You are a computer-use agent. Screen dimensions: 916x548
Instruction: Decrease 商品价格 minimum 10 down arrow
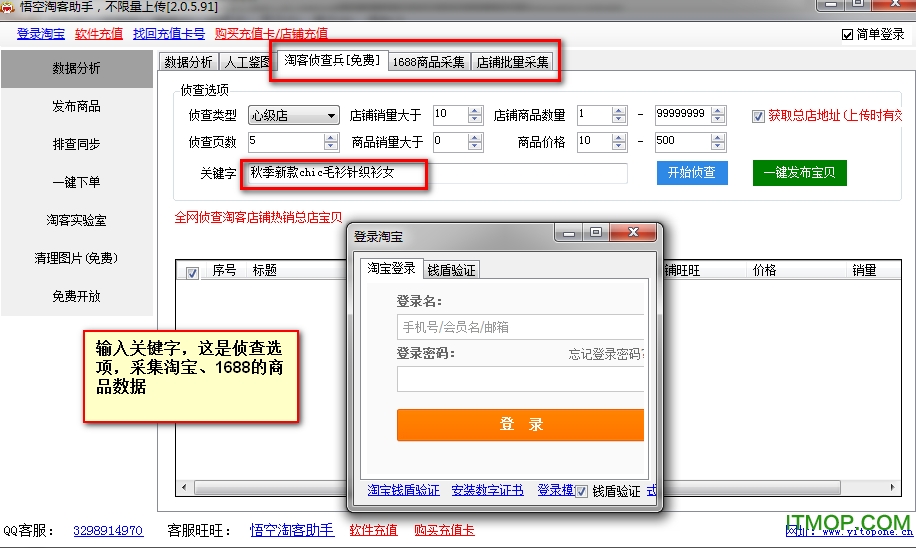(619, 146)
